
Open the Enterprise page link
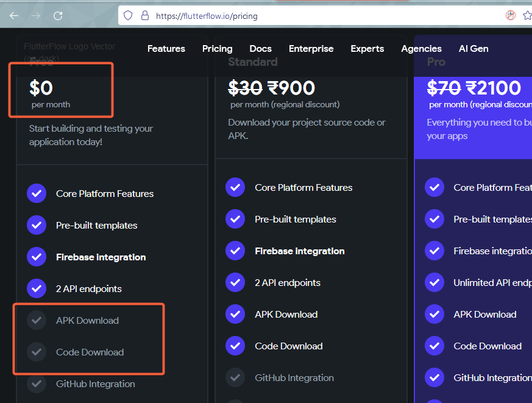point(311,49)
